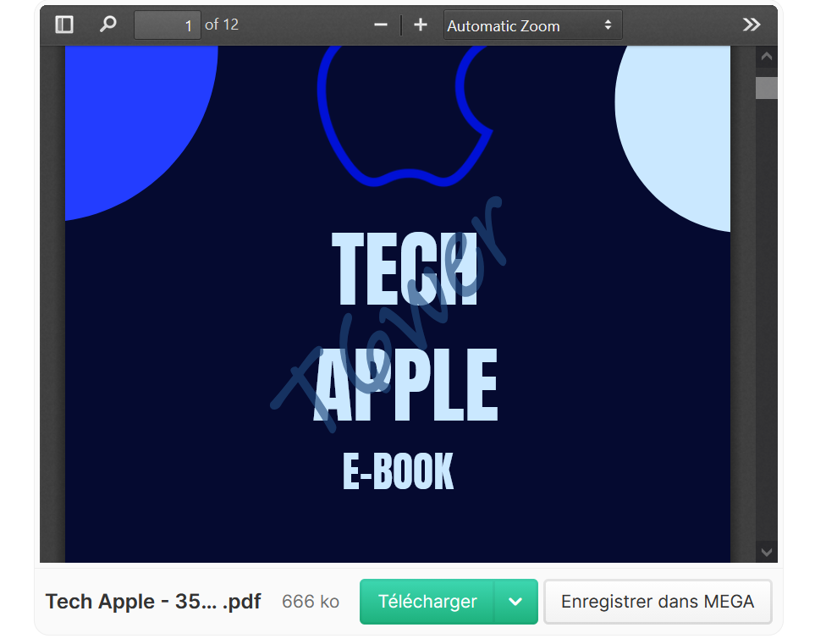The height and width of the screenshot is (644, 815).
Task: Expand the download options chevron
Action: click(515, 602)
